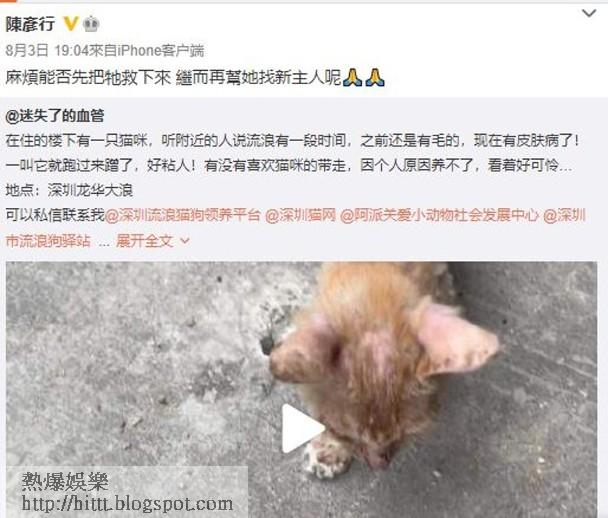Open @深圳流浪猫狗领养平台 mention
608x518 pixels.
(183, 215)
